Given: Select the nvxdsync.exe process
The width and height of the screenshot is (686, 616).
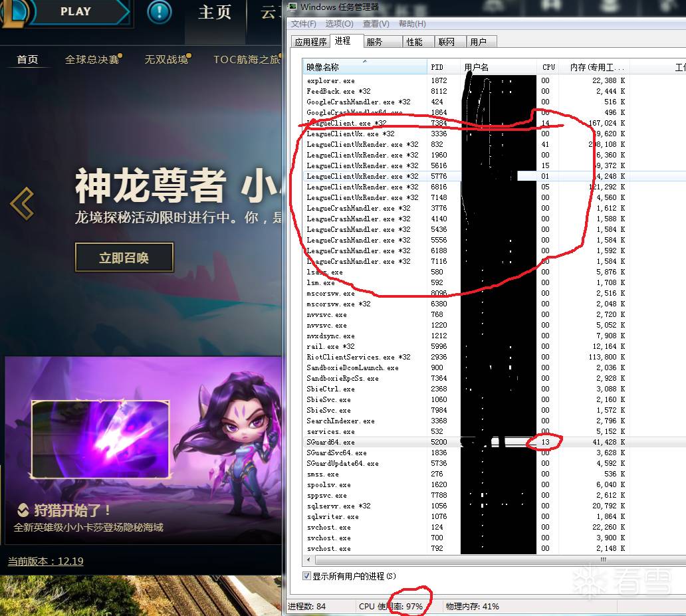Looking at the screenshot, I should tap(495, 336).
